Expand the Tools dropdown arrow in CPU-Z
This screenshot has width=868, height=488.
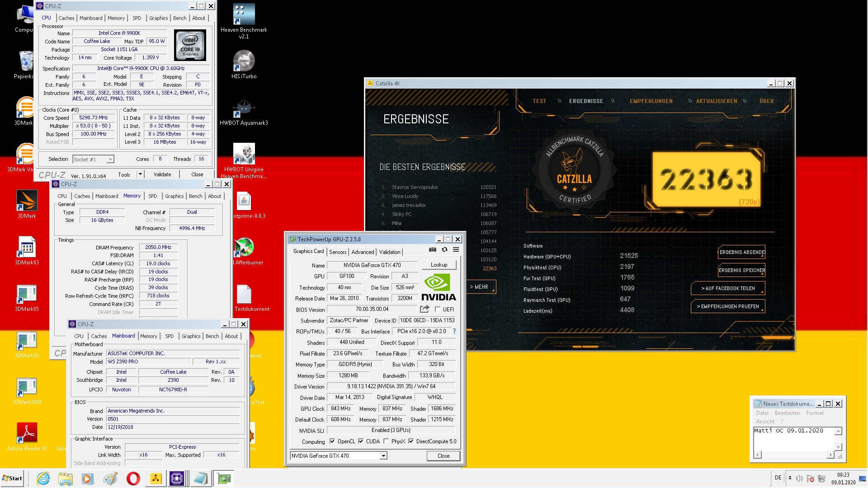pos(140,174)
